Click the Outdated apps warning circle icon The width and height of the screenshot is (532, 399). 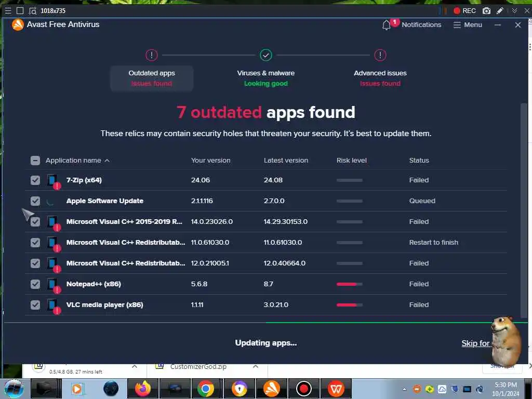pos(152,55)
